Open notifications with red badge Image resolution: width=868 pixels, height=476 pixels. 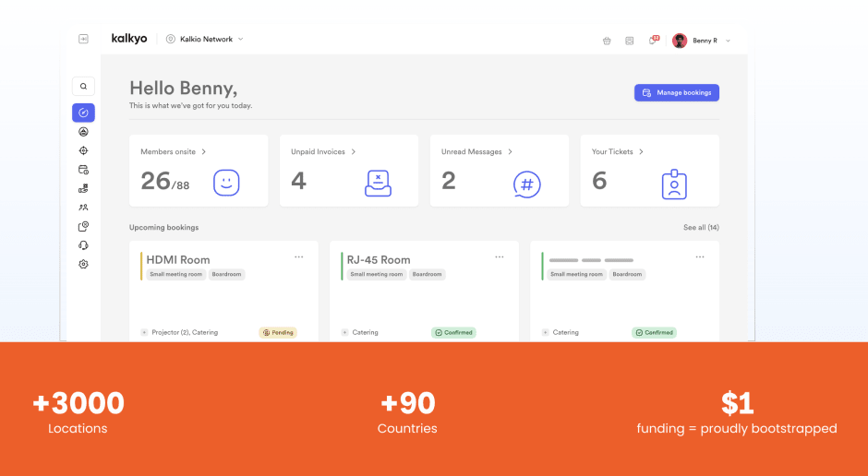pos(653,40)
